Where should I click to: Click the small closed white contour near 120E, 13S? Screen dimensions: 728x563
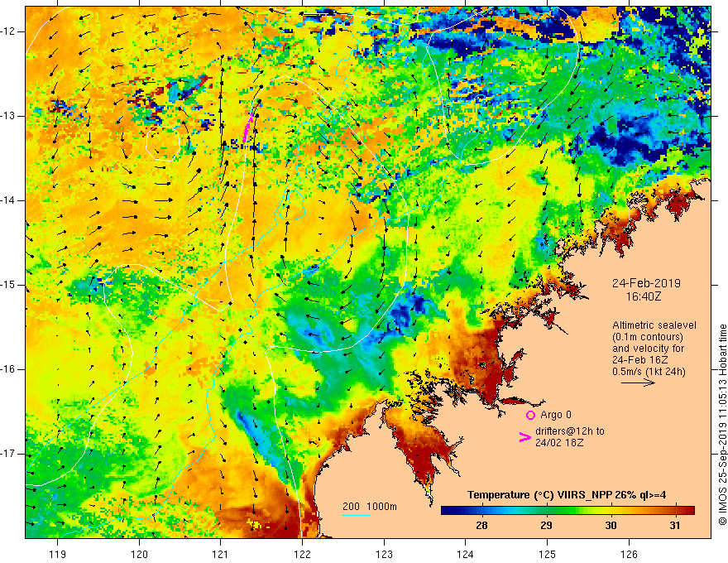pos(163,144)
